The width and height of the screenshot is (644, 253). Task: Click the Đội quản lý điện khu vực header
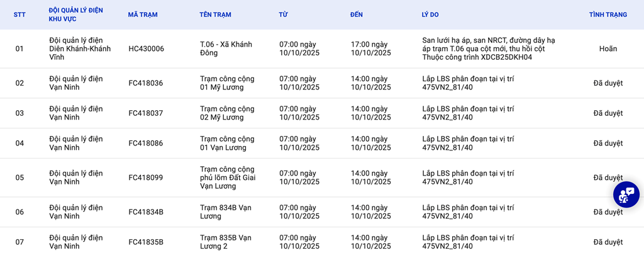click(x=75, y=14)
